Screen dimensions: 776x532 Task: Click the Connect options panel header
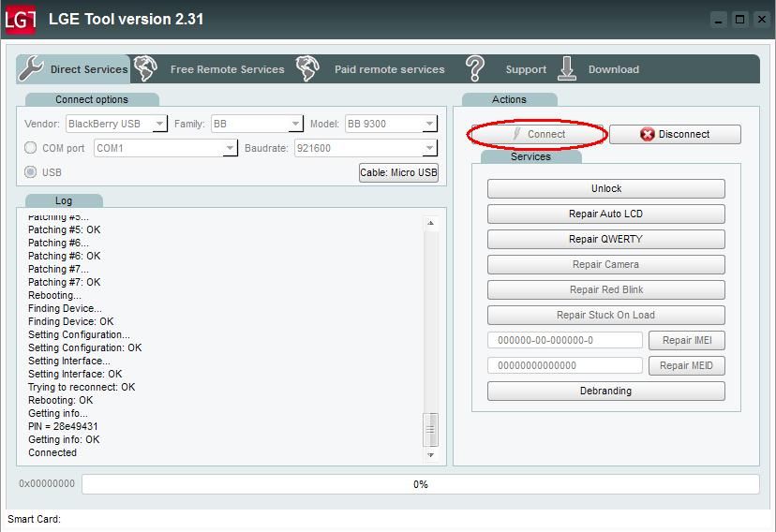click(92, 99)
